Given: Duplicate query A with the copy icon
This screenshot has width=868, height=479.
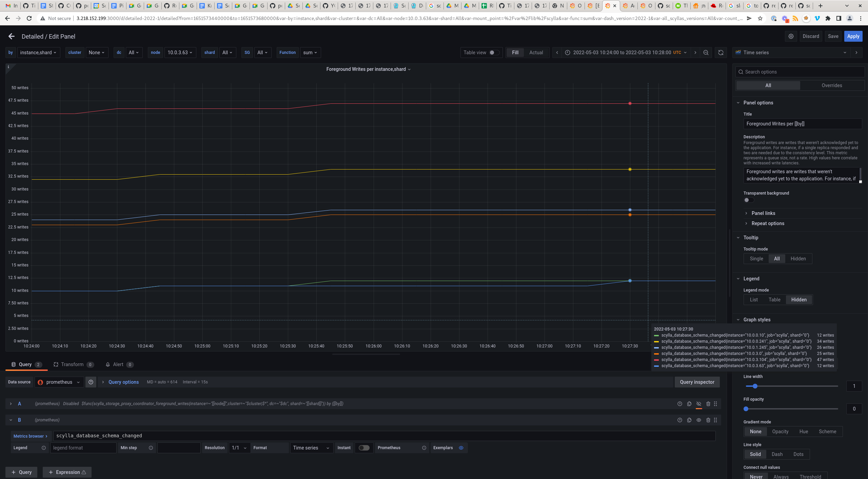Looking at the screenshot, I should [x=689, y=404].
